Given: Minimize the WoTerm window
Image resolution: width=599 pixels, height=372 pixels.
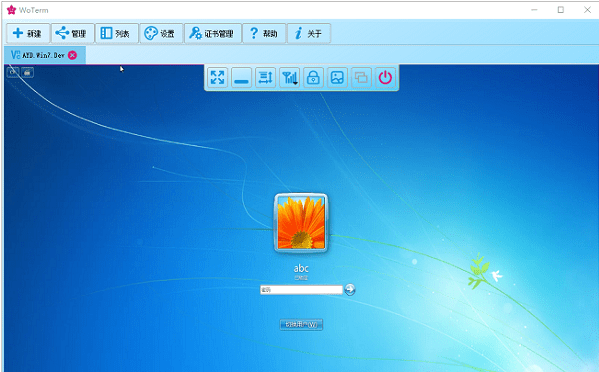Looking at the screenshot, I should 534,10.
